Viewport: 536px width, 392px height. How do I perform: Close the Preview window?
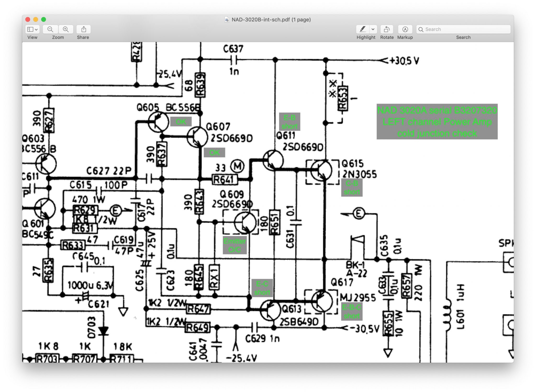[x=28, y=19]
